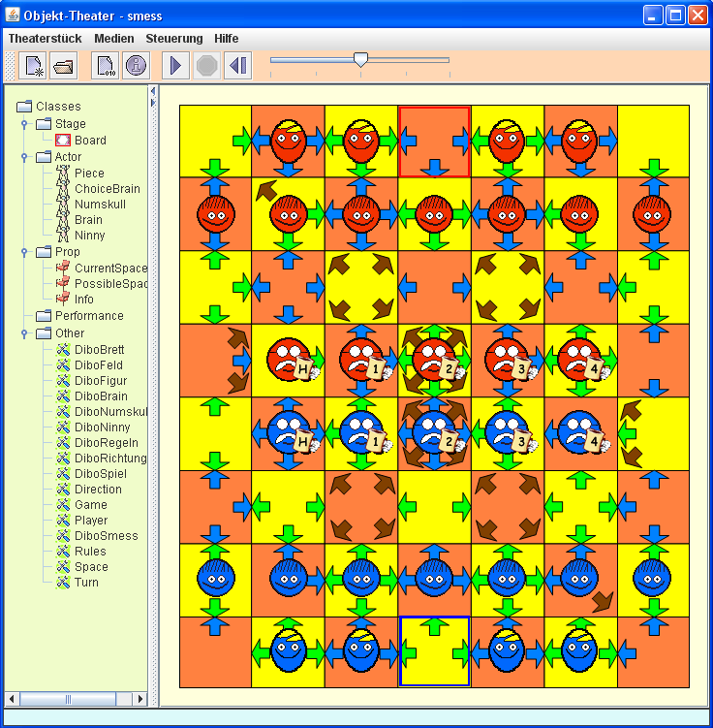The width and height of the screenshot is (713, 728).
Task: Click the reset/rewind toolbar button
Action: [x=237, y=66]
